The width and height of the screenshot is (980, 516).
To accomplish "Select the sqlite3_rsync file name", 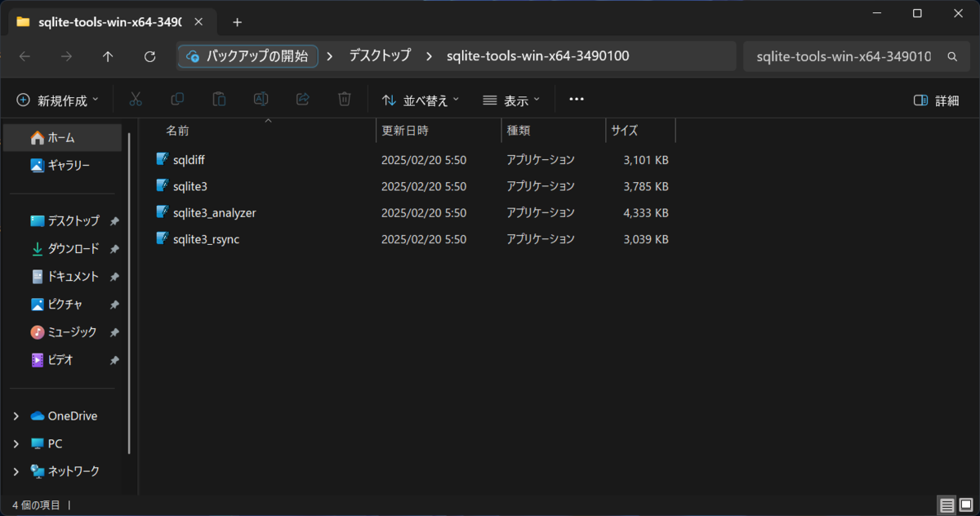I will [206, 239].
